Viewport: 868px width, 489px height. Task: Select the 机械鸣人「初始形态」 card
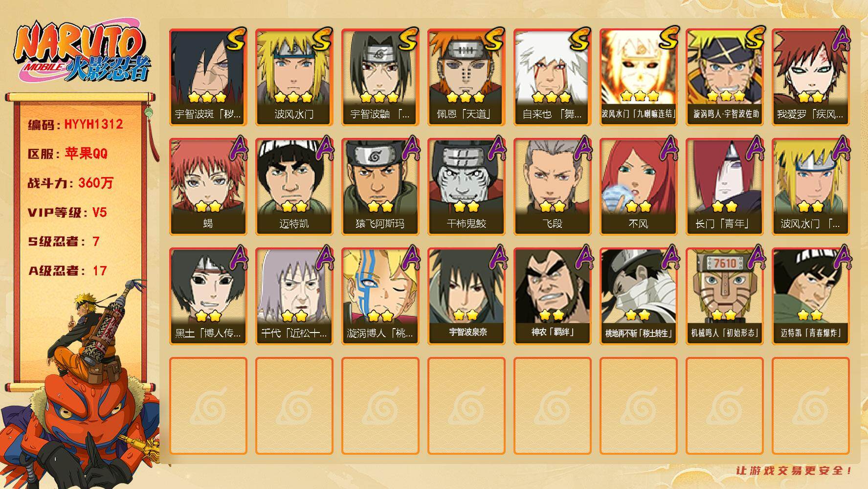(724, 296)
